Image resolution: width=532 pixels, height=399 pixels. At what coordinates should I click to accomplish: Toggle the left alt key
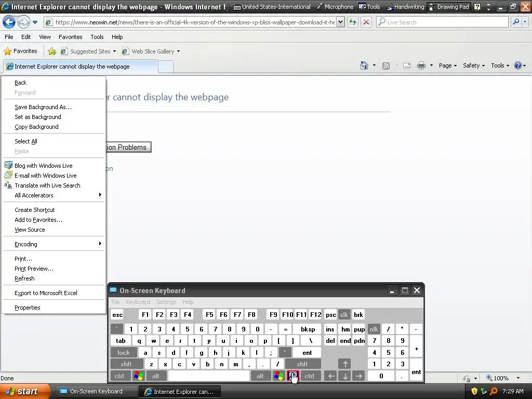156,376
